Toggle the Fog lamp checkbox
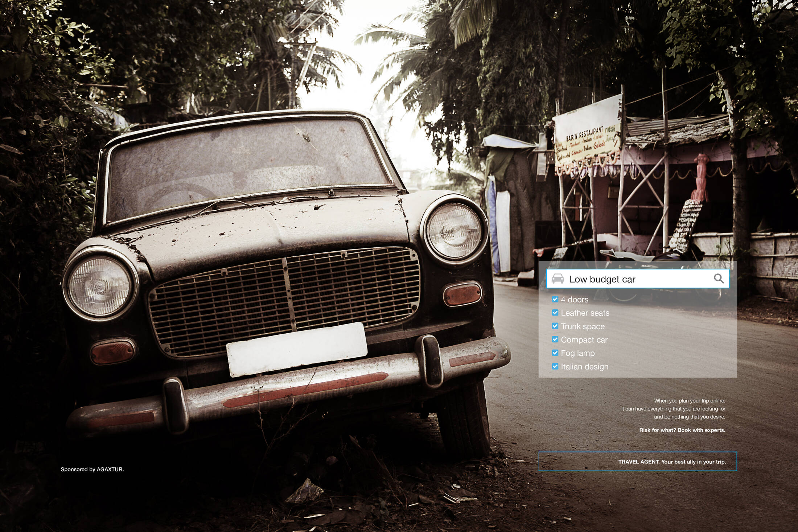 click(x=555, y=353)
